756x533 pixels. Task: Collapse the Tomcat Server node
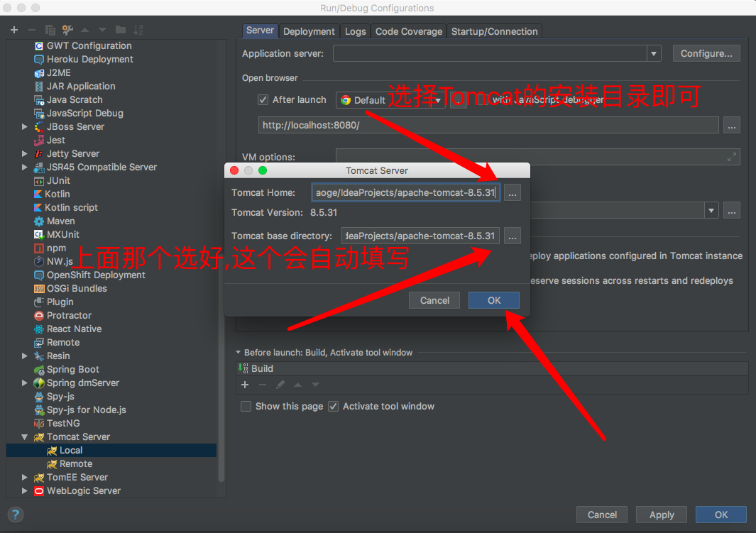25,437
